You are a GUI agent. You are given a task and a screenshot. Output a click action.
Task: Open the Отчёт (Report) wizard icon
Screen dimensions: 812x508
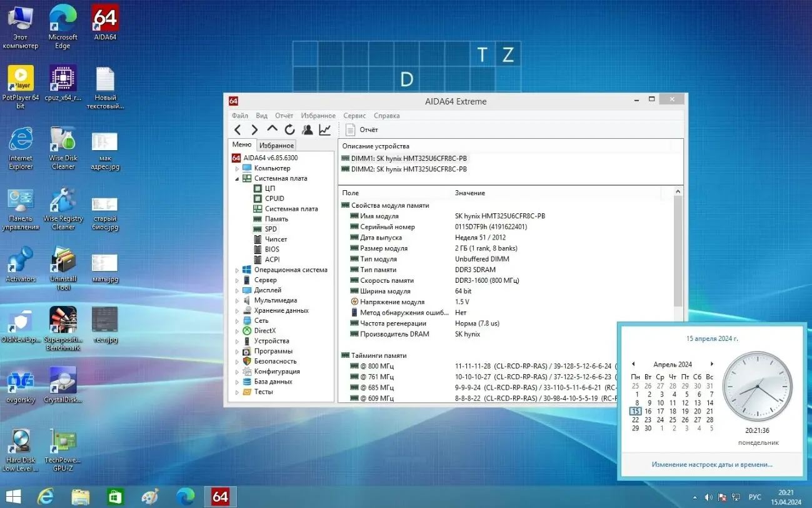[x=350, y=130]
